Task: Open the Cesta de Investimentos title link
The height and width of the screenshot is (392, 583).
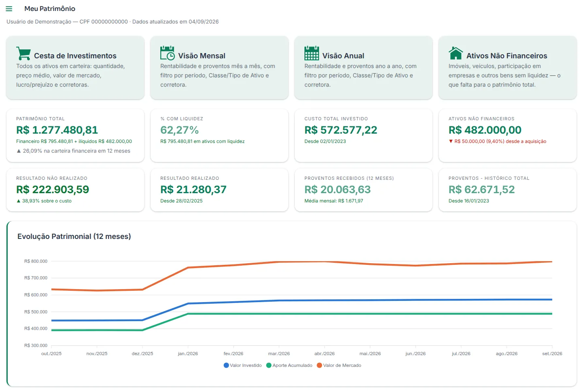Action: [x=75, y=56]
